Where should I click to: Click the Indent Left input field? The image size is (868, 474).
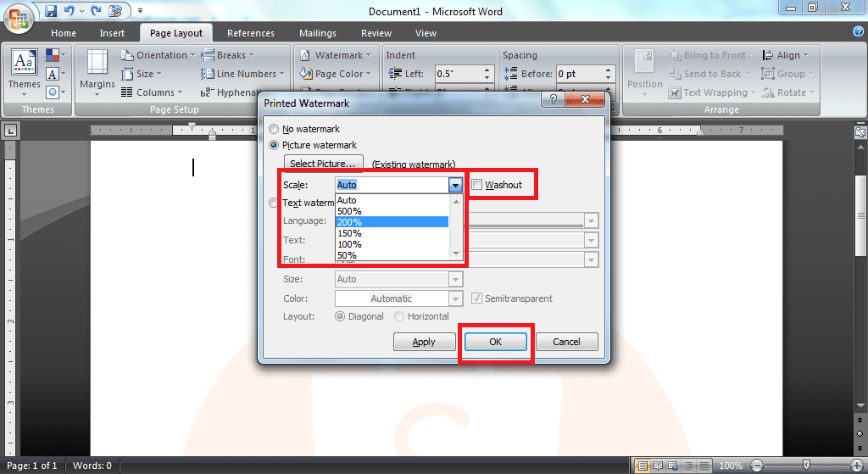click(459, 74)
